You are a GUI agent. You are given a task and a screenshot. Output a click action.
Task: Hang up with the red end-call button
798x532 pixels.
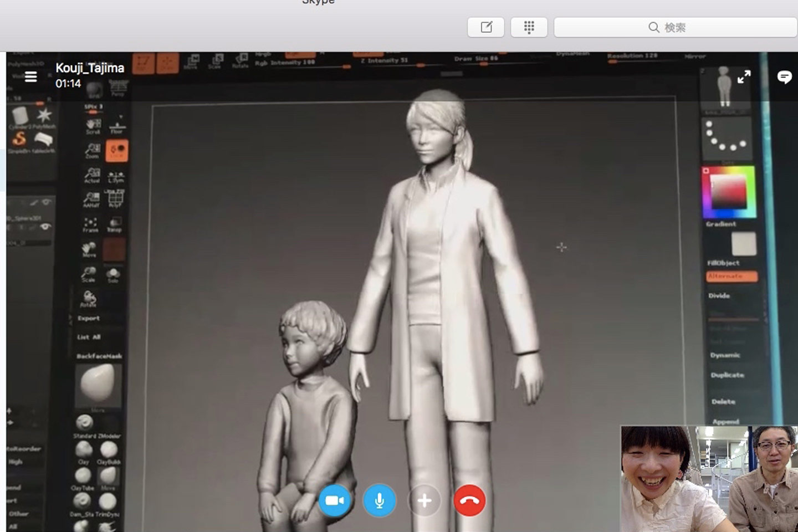(469, 500)
